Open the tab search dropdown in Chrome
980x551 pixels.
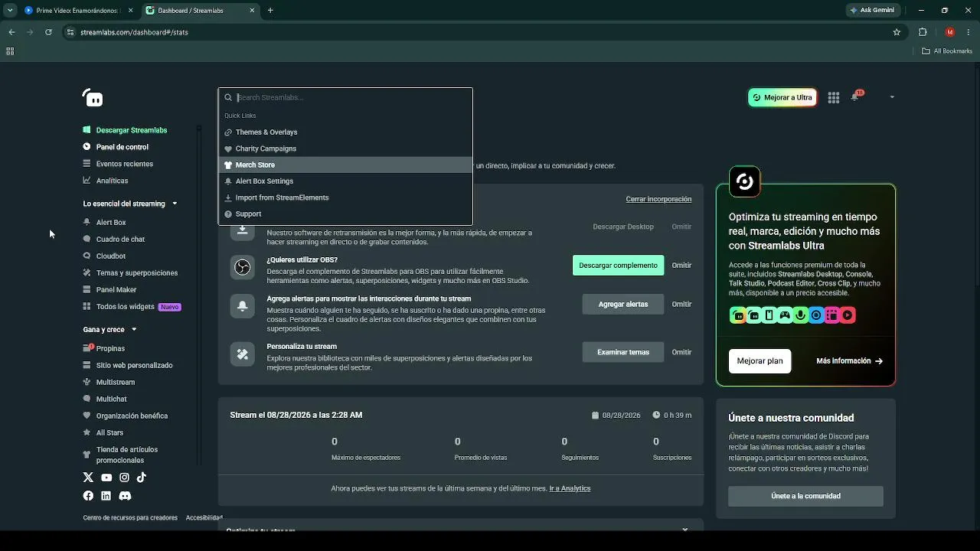click(10, 10)
